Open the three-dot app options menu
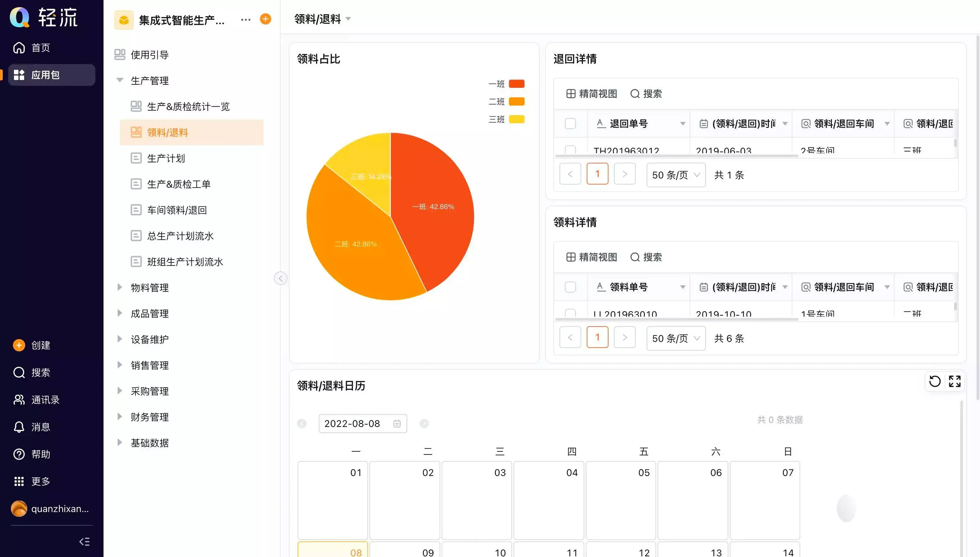The image size is (980, 557). (246, 19)
